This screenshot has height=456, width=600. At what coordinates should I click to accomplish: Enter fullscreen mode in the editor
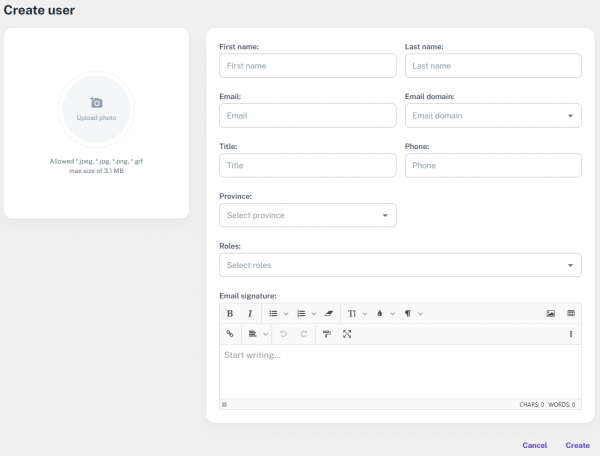coord(347,334)
